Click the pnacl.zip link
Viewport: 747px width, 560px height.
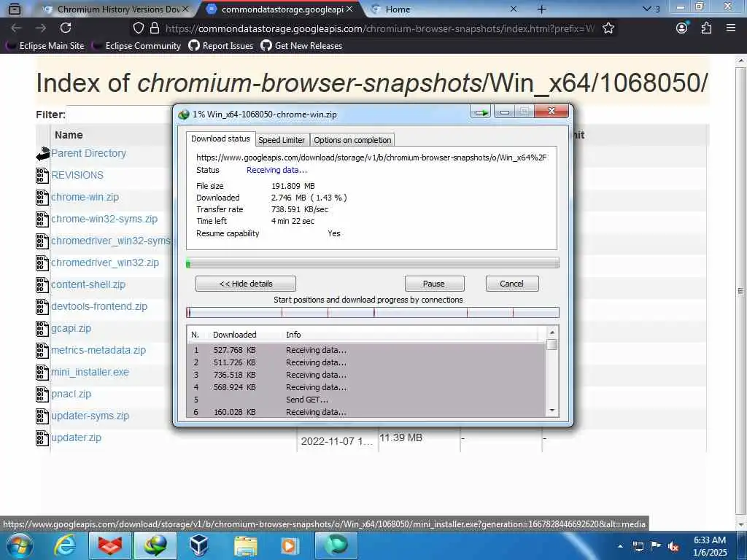[x=71, y=394]
